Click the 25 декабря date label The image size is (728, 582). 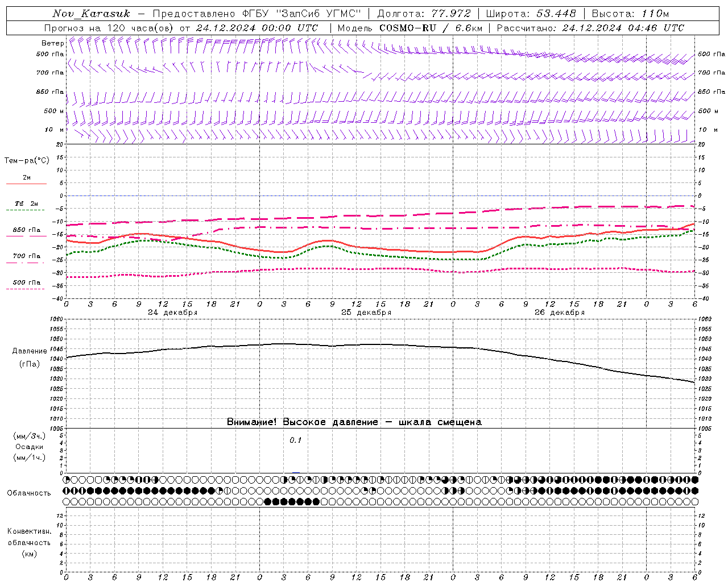(x=366, y=313)
